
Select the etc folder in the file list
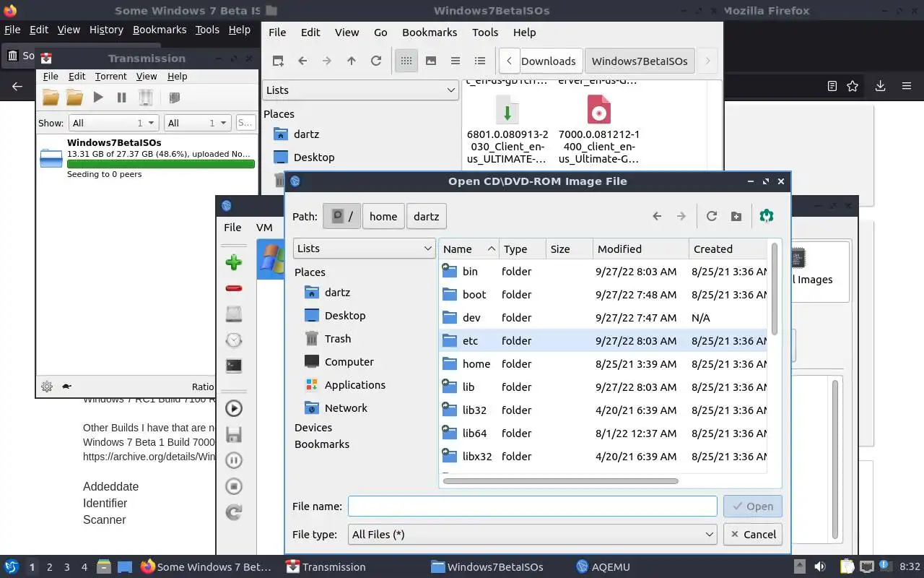pyautogui.click(x=603, y=340)
